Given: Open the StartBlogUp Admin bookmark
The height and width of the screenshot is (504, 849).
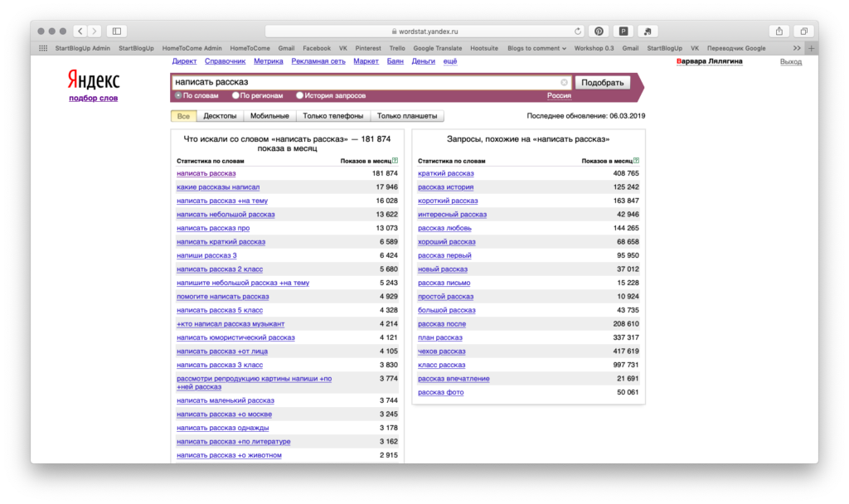Looking at the screenshot, I should (82, 48).
